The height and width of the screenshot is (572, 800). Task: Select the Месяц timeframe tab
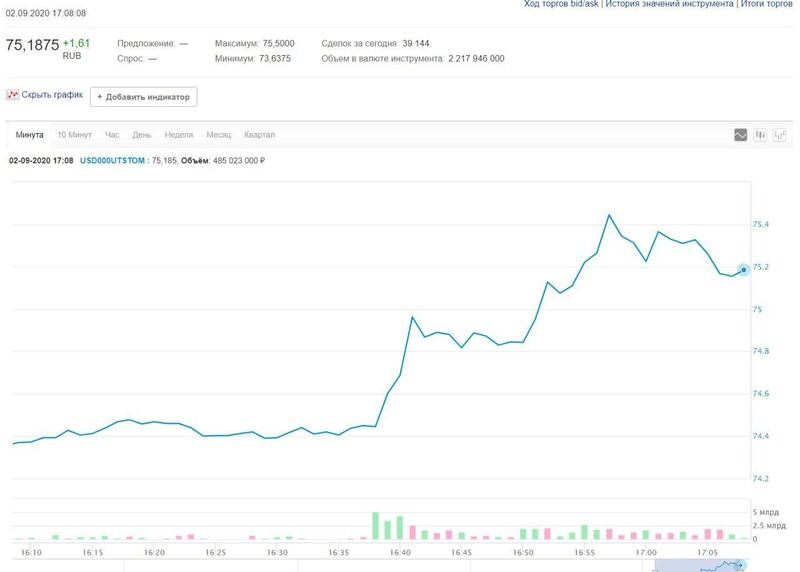(x=218, y=135)
